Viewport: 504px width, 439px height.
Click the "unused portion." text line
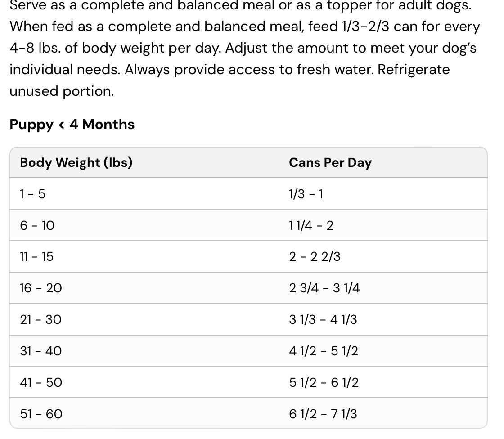(62, 91)
